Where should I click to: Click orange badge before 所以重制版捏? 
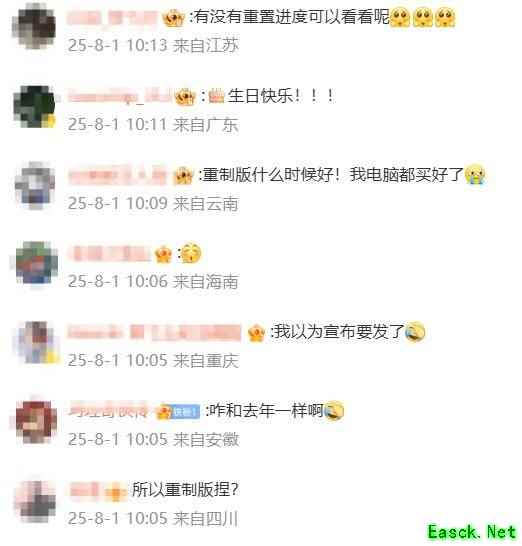[115, 492]
